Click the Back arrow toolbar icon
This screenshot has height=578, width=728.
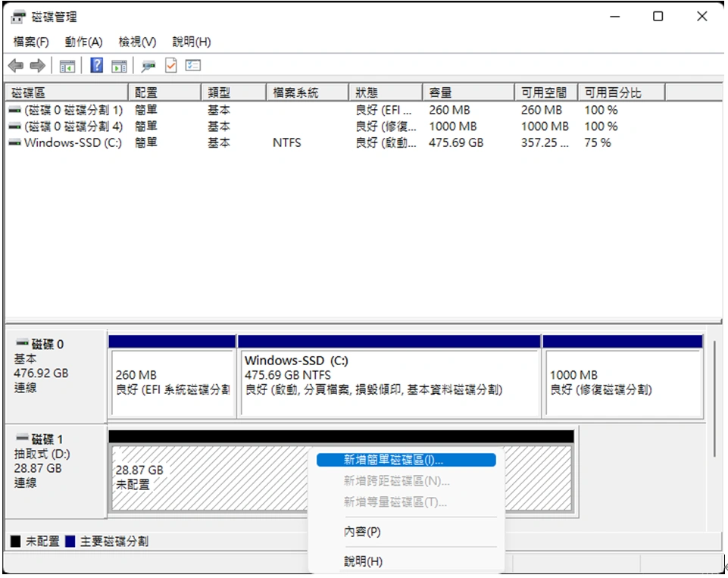[x=15, y=66]
